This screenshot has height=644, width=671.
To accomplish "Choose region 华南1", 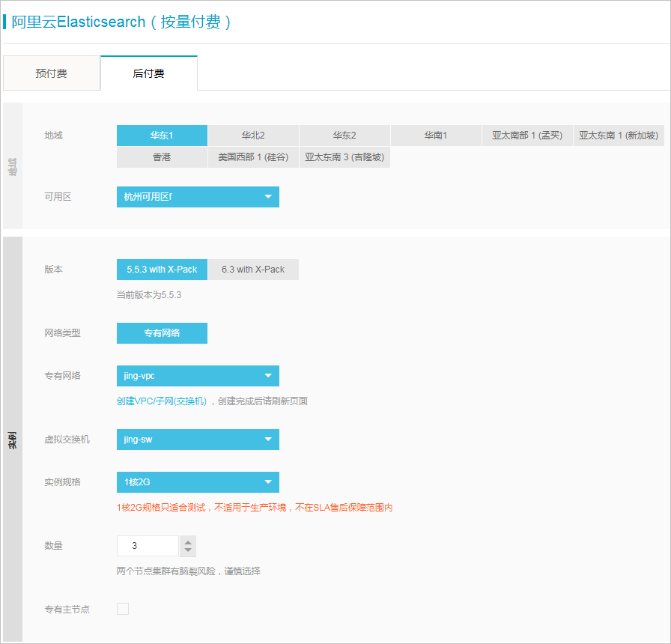I will [436, 136].
